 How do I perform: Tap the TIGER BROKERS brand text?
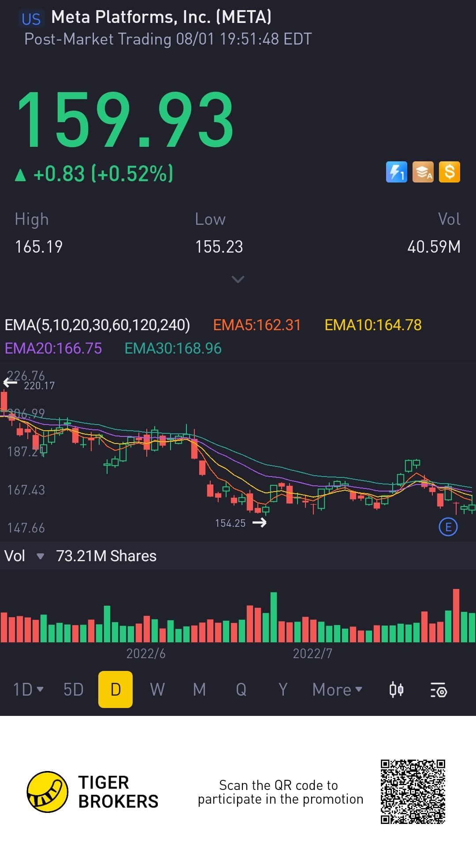coord(118,792)
